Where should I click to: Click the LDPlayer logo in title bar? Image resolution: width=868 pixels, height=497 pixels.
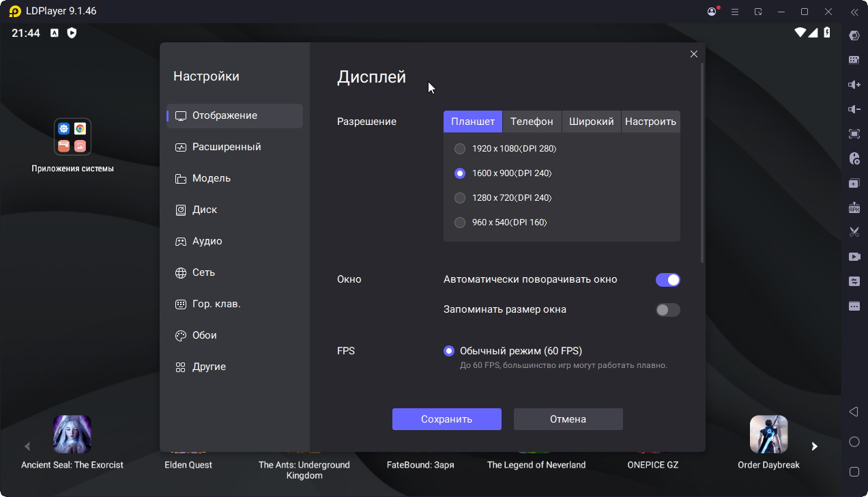tap(15, 12)
